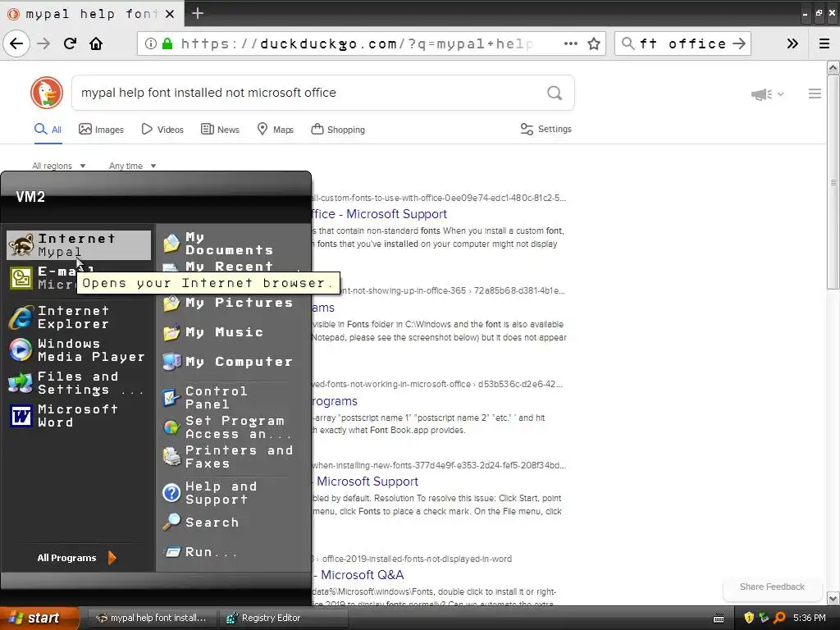Image resolution: width=840 pixels, height=630 pixels.
Task: Open DuckDuckGo megaphone dropdown
Action: [x=767, y=94]
